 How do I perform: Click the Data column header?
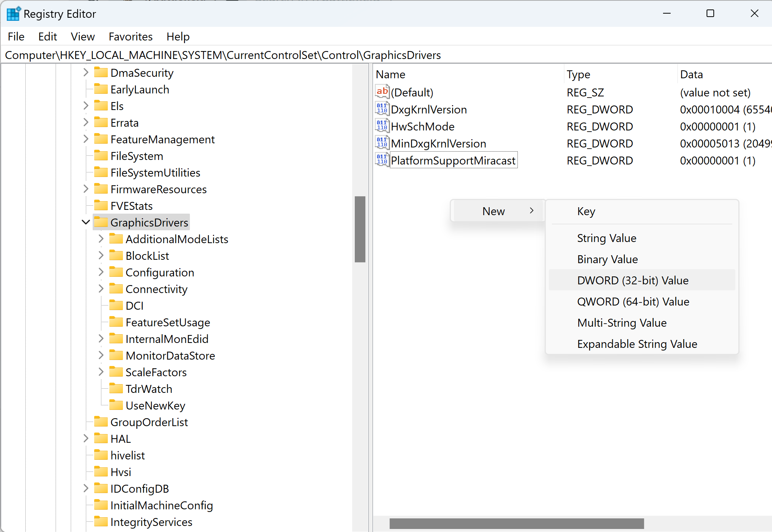click(691, 74)
